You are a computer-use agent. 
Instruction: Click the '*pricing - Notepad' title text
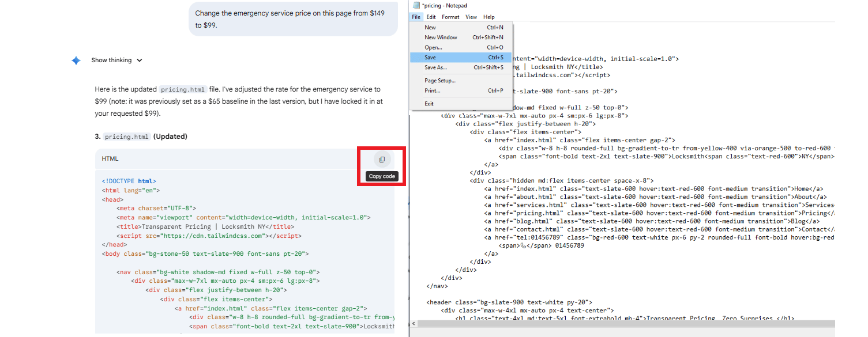coord(445,5)
